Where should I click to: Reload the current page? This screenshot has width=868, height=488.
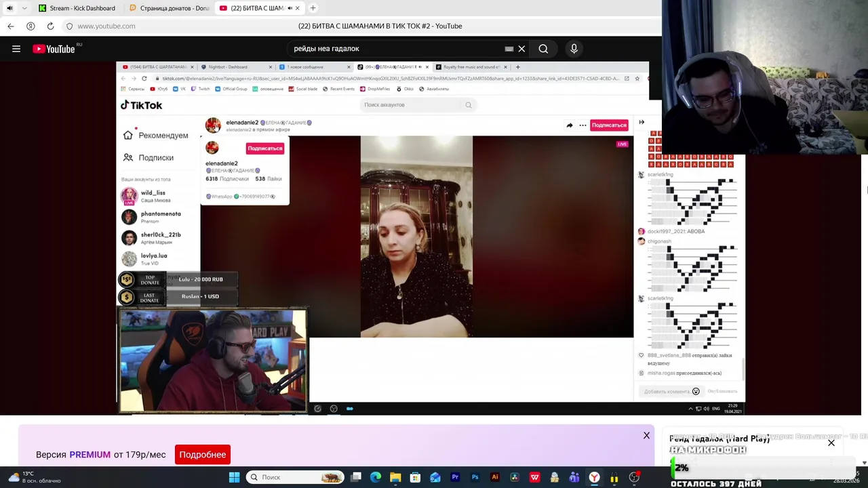point(50,26)
